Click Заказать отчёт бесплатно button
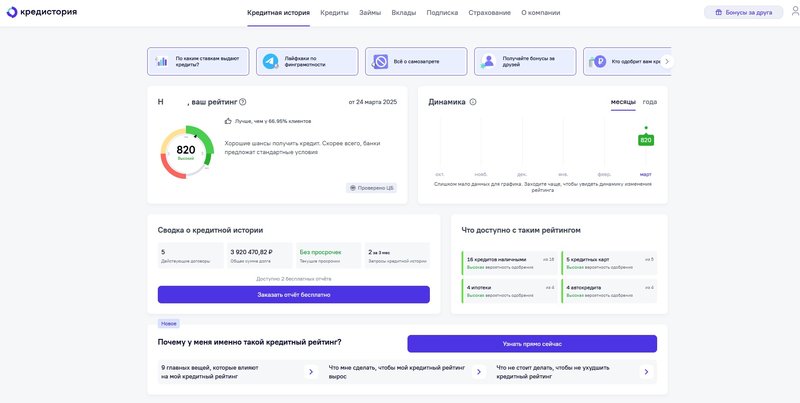Image resolution: width=800 pixels, height=403 pixels. [x=293, y=294]
